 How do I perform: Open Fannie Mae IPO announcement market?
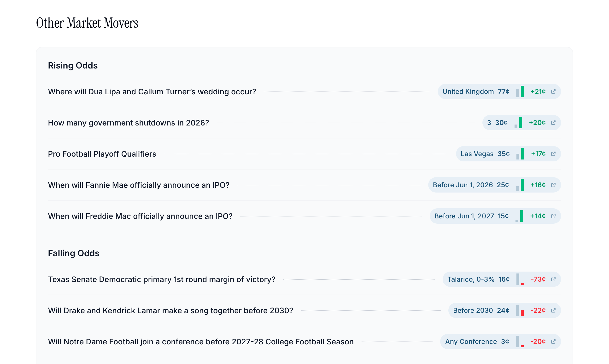(139, 185)
